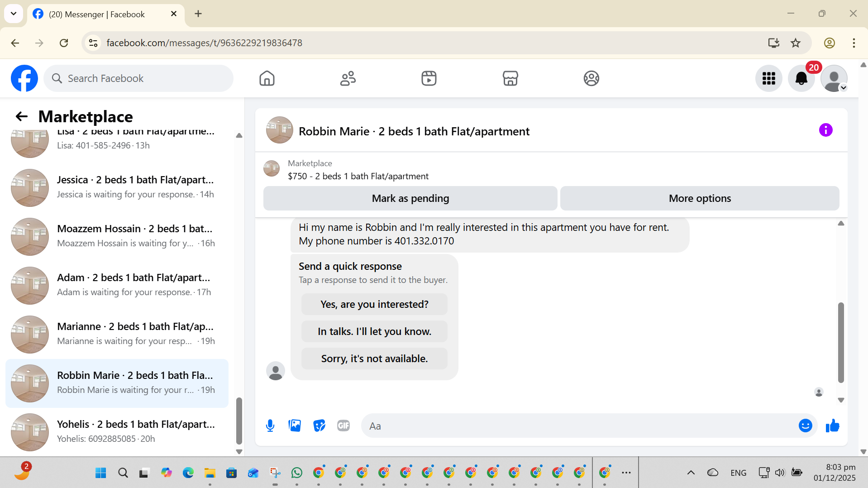This screenshot has height=488, width=868.
Task: Open conversation info purple icon
Action: [x=825, y=130]
